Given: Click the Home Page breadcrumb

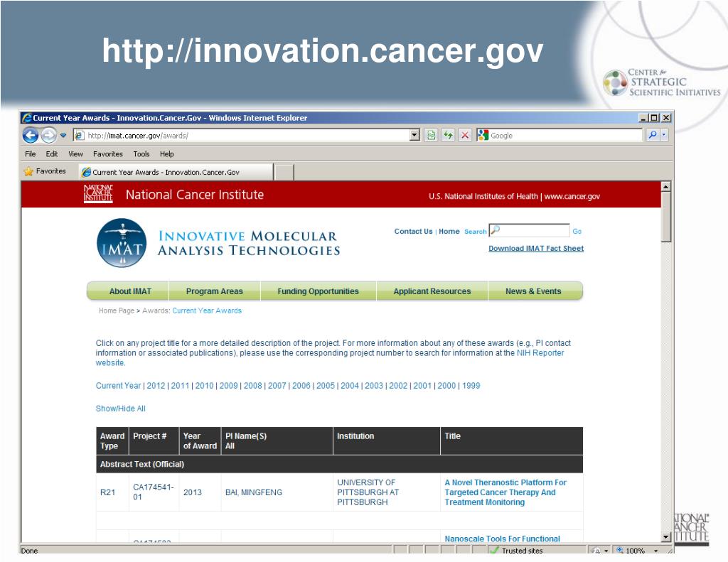Looking at the screenshot, I should tap(116, 310).
